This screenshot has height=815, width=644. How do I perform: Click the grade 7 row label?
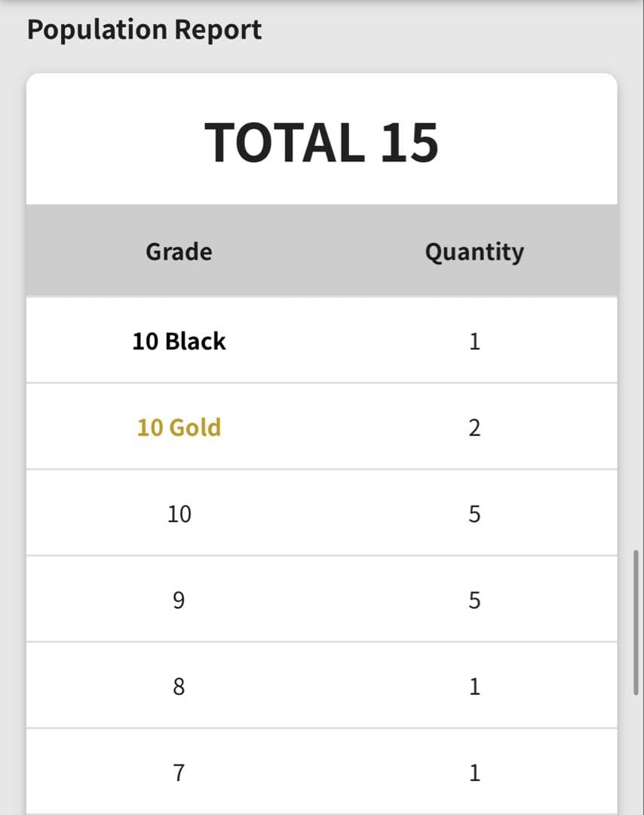[179, 773]
